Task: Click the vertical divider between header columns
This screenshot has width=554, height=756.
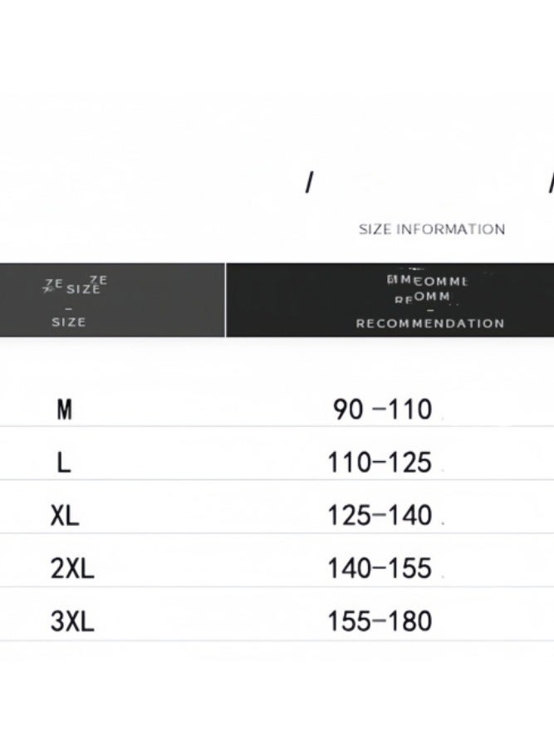Action: 225,300
